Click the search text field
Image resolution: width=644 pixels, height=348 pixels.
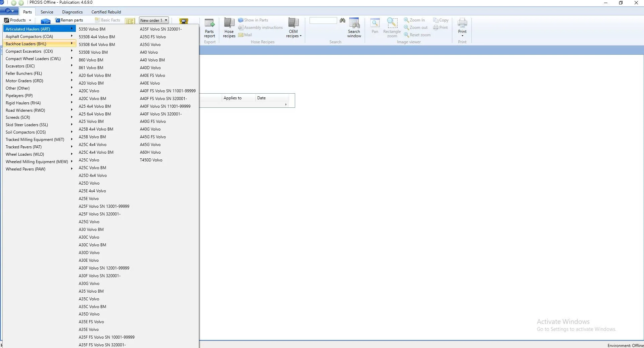tap(323, 20)
